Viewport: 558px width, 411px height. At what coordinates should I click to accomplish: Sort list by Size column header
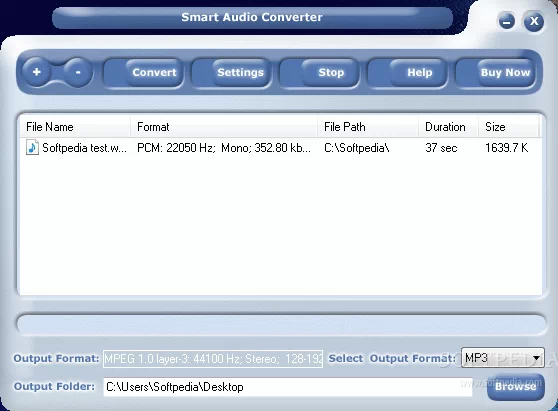click(x=509, y=127)
